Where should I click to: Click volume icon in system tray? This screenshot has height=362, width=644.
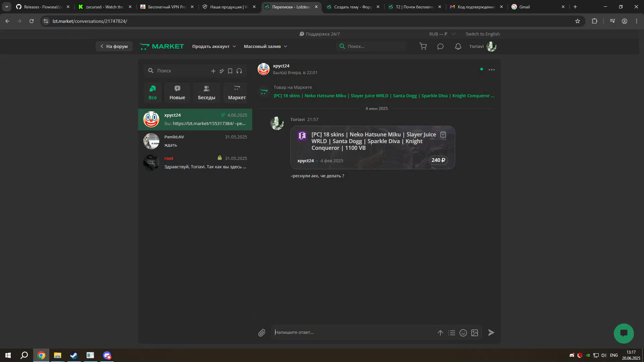tap(604, 355)
